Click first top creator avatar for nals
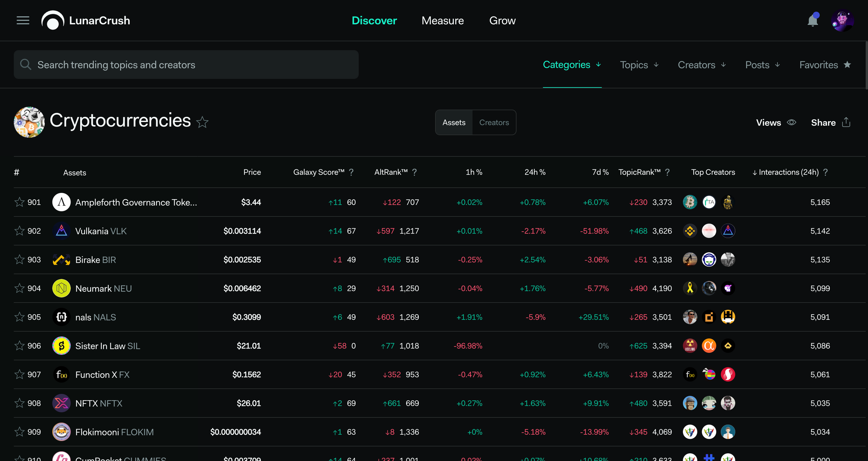 [690, 317]
